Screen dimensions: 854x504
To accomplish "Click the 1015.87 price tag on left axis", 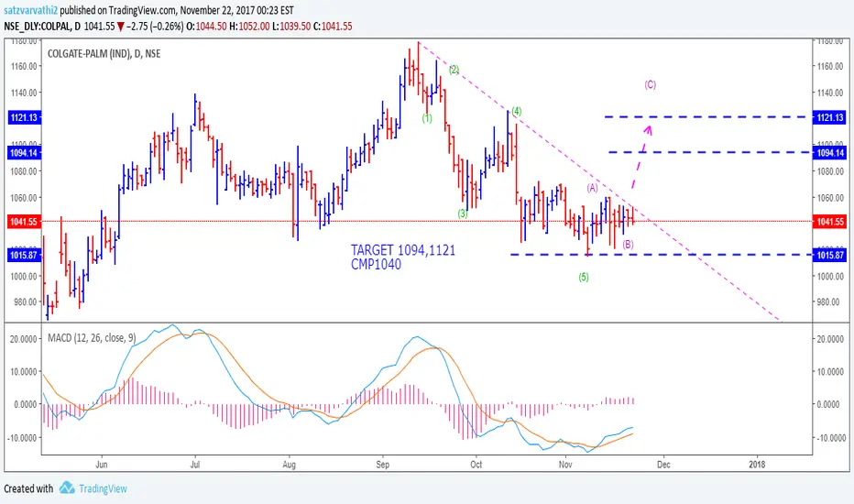I will pos(24,255).
